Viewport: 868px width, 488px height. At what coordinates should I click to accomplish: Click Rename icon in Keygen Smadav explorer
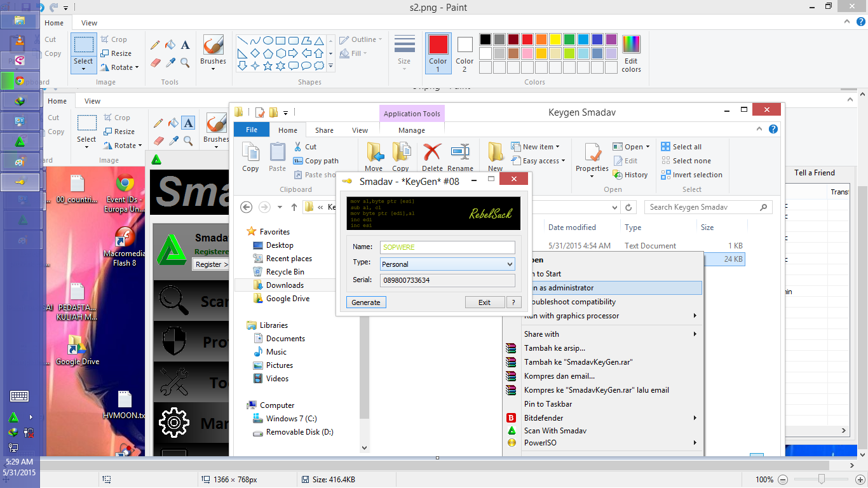(460, 156)
